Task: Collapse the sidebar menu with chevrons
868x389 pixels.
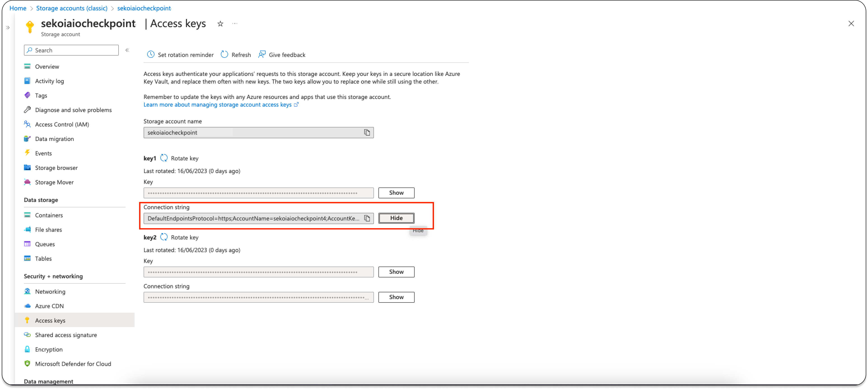Action: 127,50
